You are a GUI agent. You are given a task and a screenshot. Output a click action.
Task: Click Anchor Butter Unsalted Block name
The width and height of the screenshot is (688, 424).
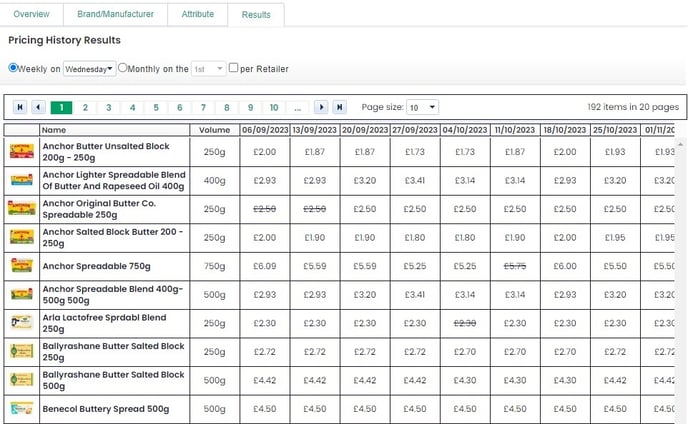106,151
